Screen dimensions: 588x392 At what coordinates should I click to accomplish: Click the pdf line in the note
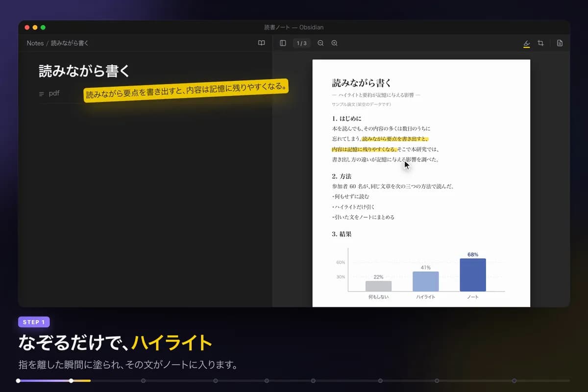(x=54, y=93)
